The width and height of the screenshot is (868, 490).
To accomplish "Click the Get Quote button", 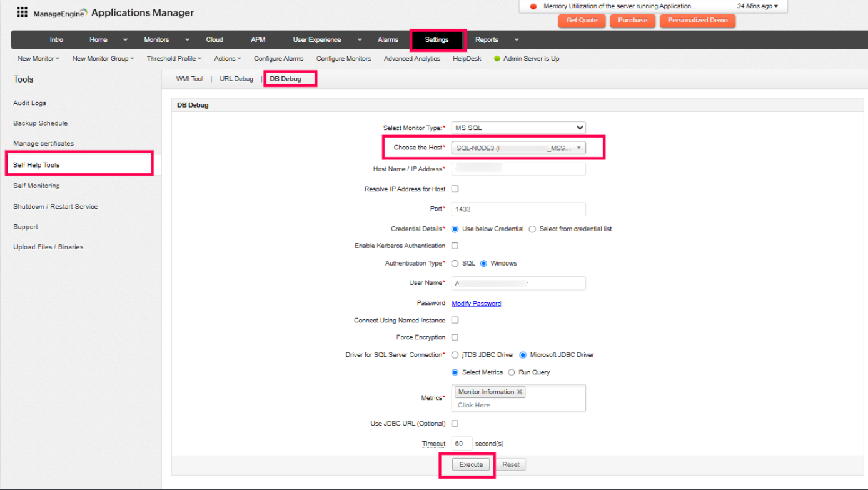I will click(582, 21).
